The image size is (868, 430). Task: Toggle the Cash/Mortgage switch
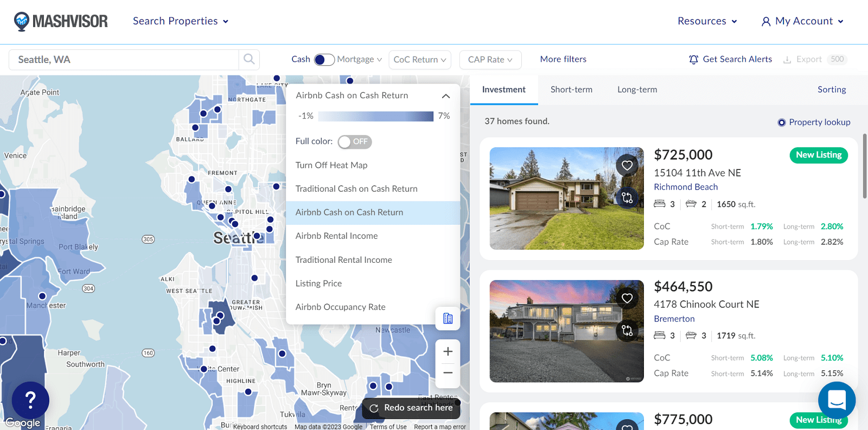[324, 60]
